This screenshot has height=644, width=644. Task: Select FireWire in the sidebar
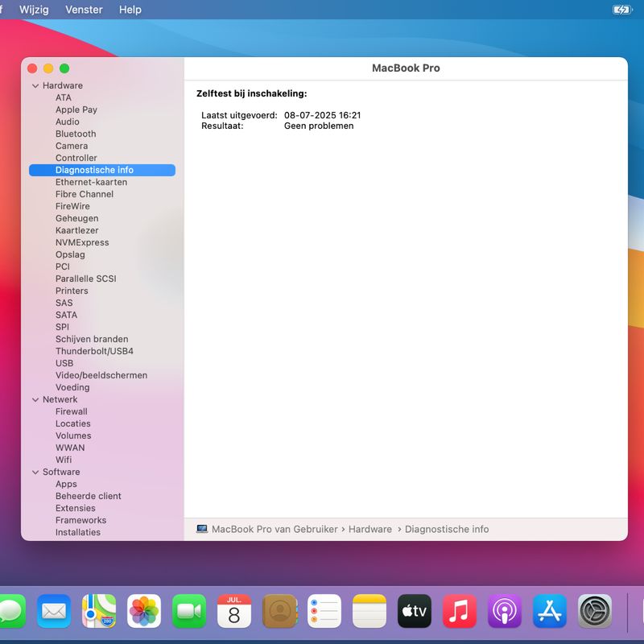click(72, 206)
